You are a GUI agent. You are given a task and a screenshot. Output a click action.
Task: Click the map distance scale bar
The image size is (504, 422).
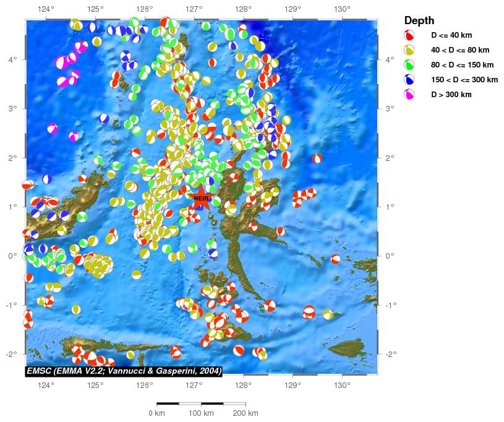201,403
